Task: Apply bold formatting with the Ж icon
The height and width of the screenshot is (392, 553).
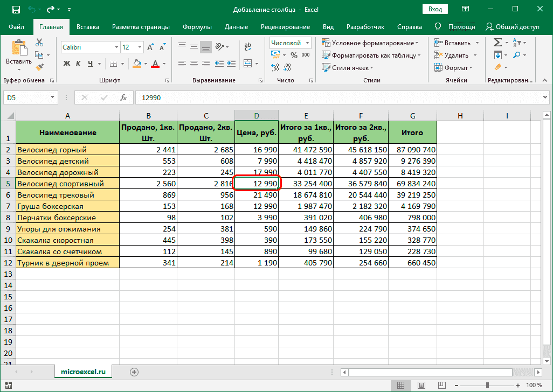Action: coord(66,63)
